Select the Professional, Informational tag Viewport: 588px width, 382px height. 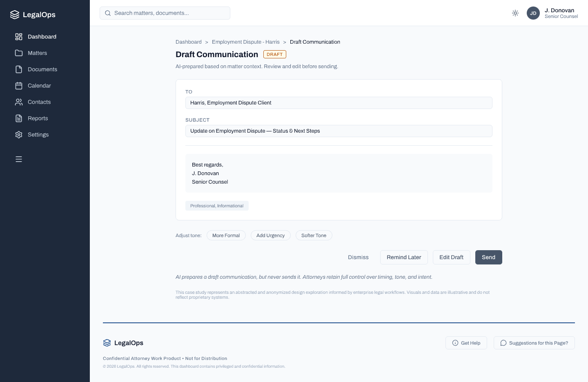[x=217, y=206]
